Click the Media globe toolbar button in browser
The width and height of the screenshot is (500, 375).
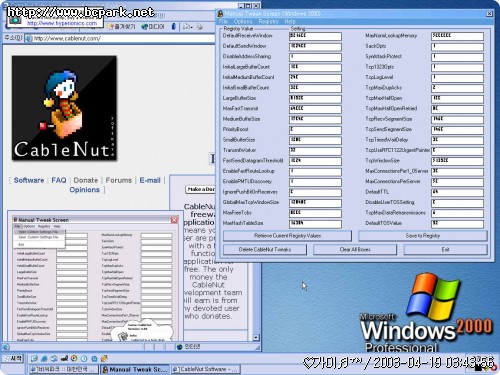pyautogui.click(x=153, y=26)
